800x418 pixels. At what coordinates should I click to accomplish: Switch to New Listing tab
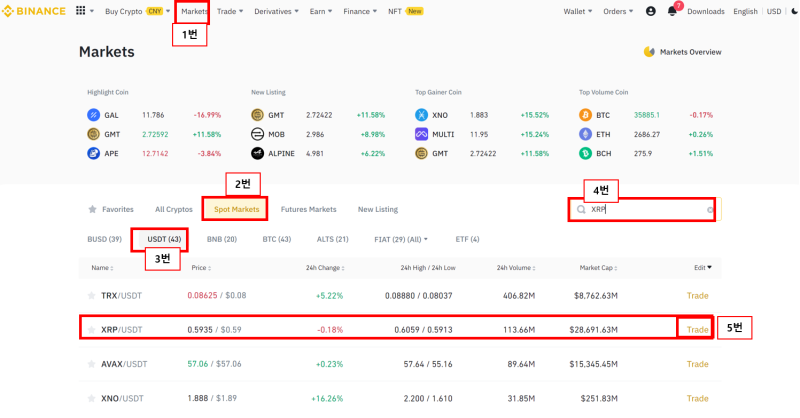[x=378, y=209]
